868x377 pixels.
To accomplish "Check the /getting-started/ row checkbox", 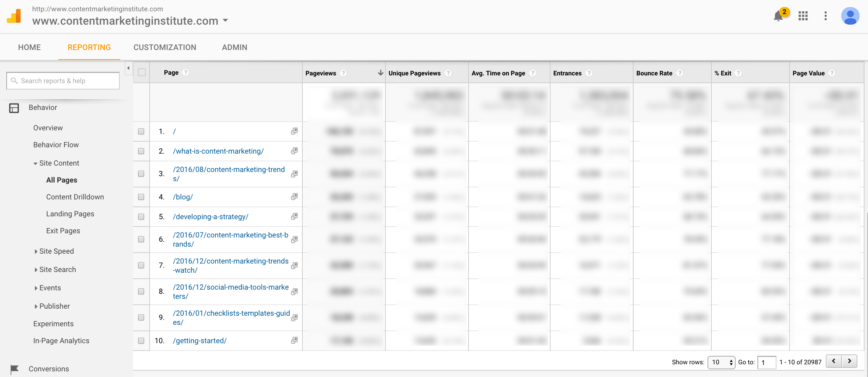I will pyautogui.click(x=141, y=341).
